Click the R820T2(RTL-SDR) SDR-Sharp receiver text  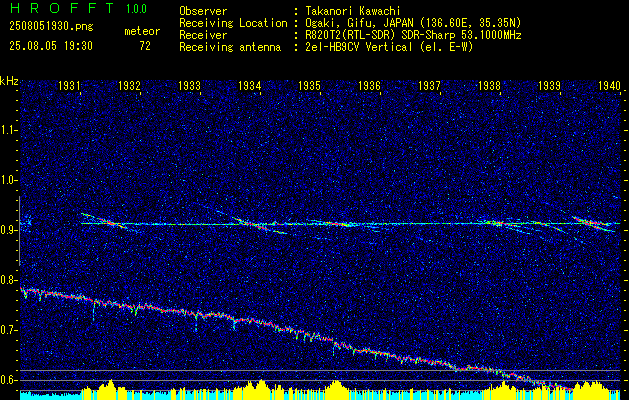[413, 35]
